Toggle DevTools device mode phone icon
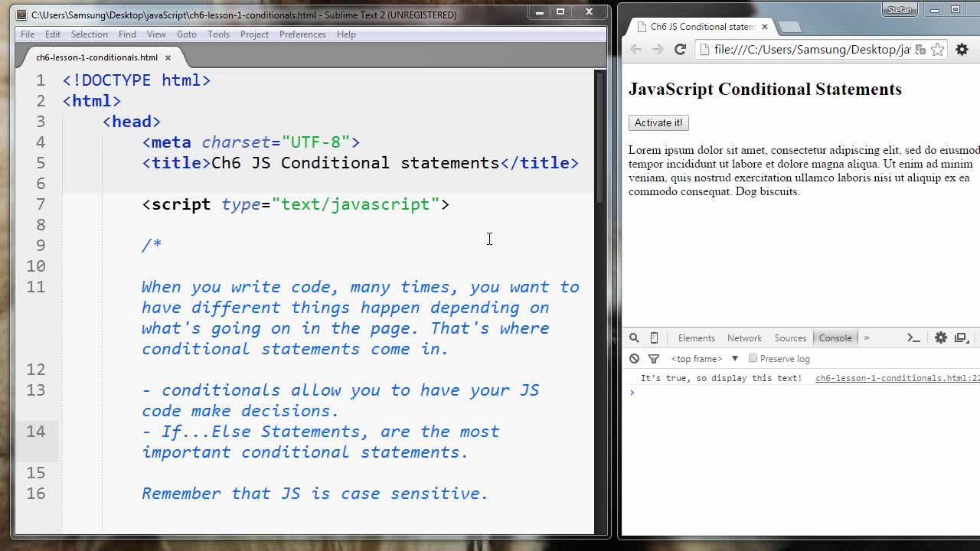Screen dimensions: 980x551 [x=654, y=338]
